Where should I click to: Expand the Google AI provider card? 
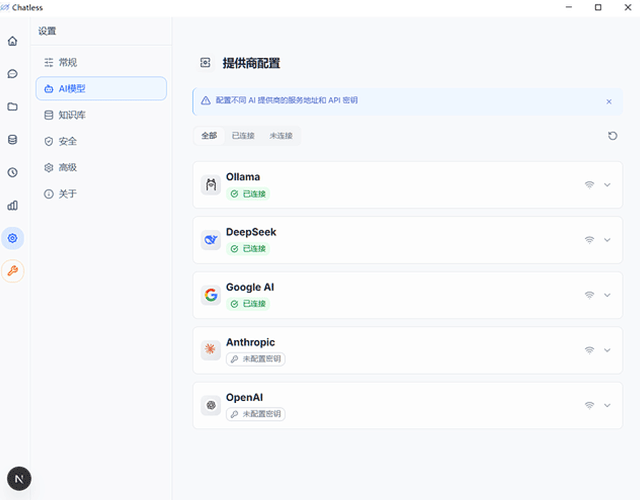click(607, 295)
